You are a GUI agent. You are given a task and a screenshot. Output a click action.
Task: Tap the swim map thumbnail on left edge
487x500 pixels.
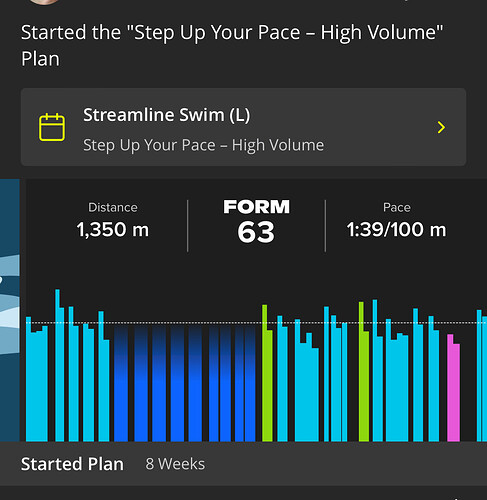tap(10, 310)
